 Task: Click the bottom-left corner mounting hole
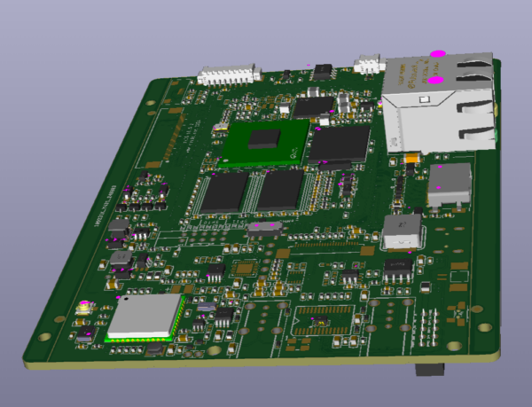pos(43,337)
